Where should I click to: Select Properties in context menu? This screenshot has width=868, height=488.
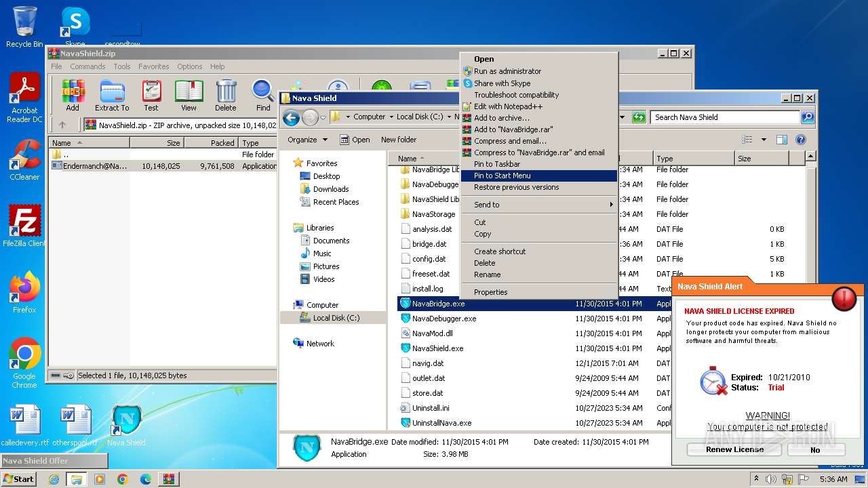[x=539, y=292]
